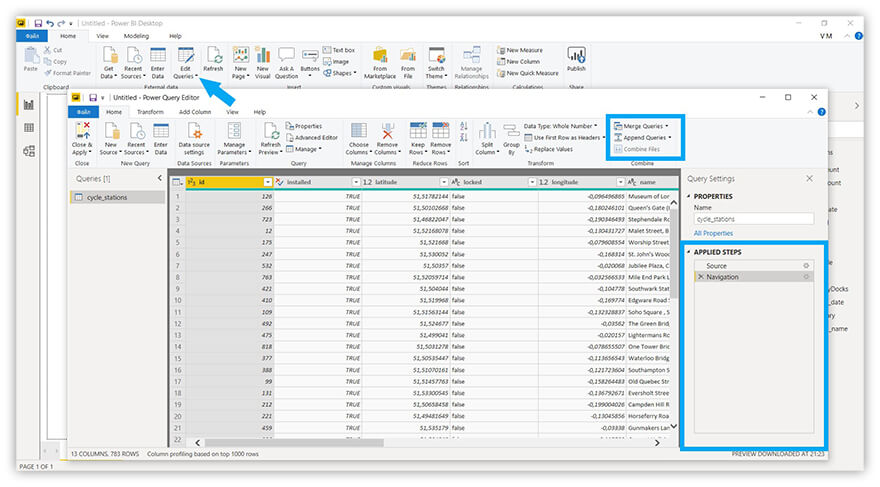
Task: Click From Marketplace custom visuals
Action: tap(380, 63)
